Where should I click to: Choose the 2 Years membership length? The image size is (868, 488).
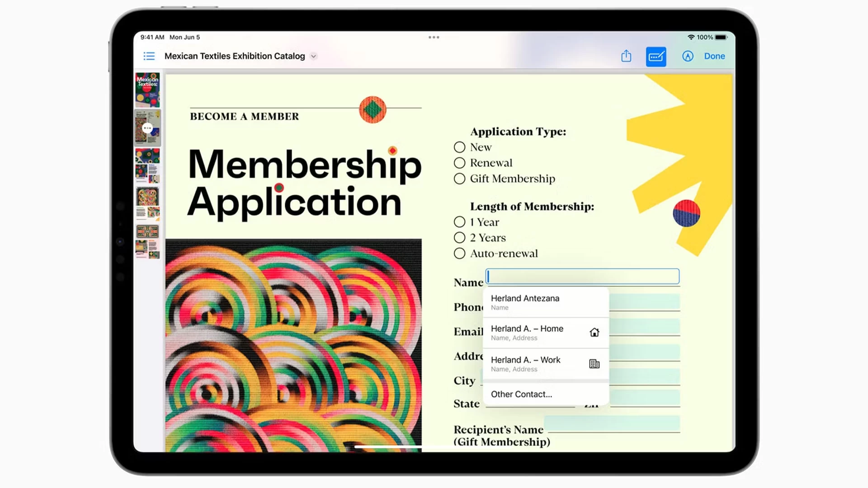click(459, 238)
